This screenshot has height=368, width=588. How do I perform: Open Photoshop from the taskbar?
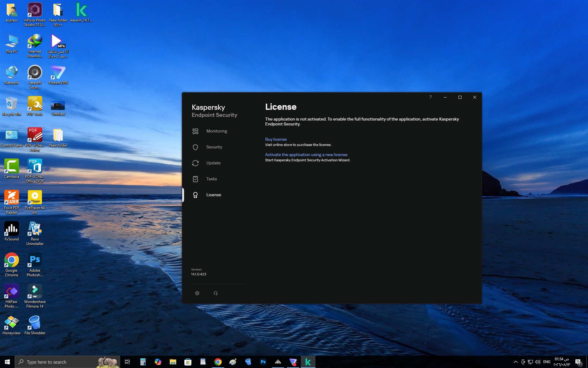263,362
